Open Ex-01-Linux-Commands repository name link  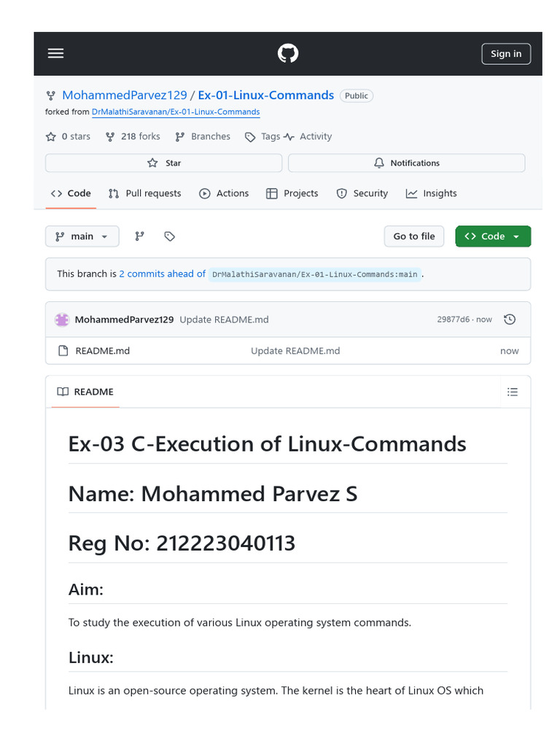coord(265,96)
